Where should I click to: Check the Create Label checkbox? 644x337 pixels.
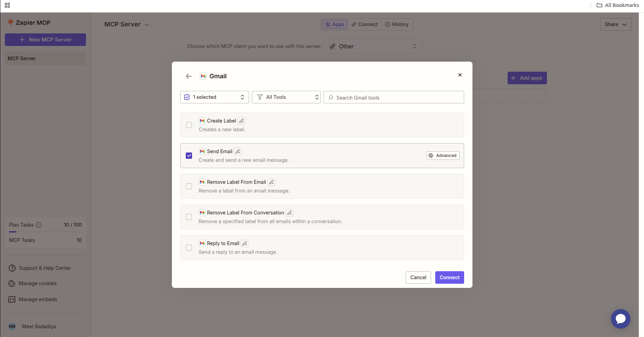click(x=189, y=125)
